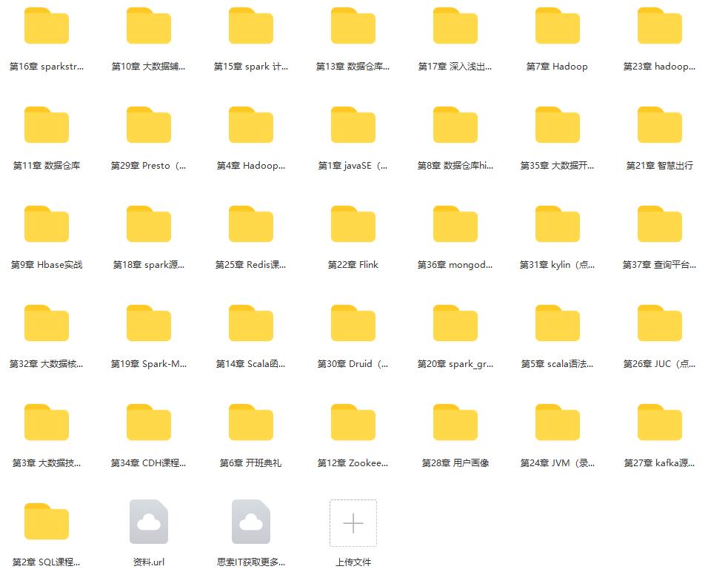Open the 第36章 mongod... folder thumbnail
The width and height of the screenshot is (728, 572).
455,225
